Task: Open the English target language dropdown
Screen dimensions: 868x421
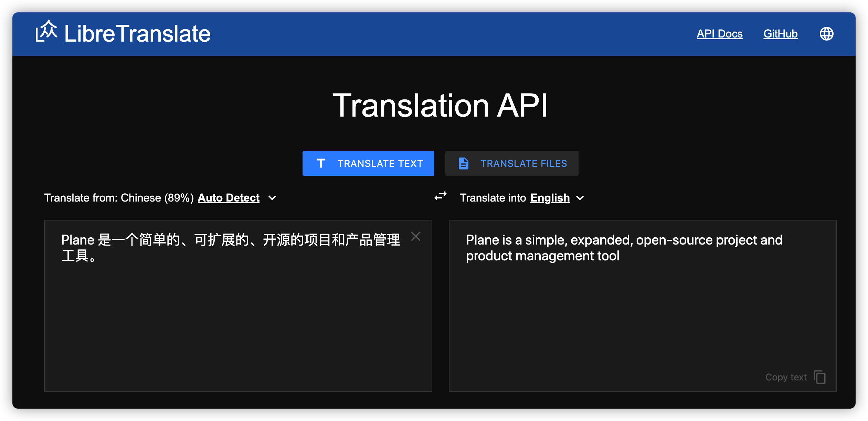Action: pos(550,198)
